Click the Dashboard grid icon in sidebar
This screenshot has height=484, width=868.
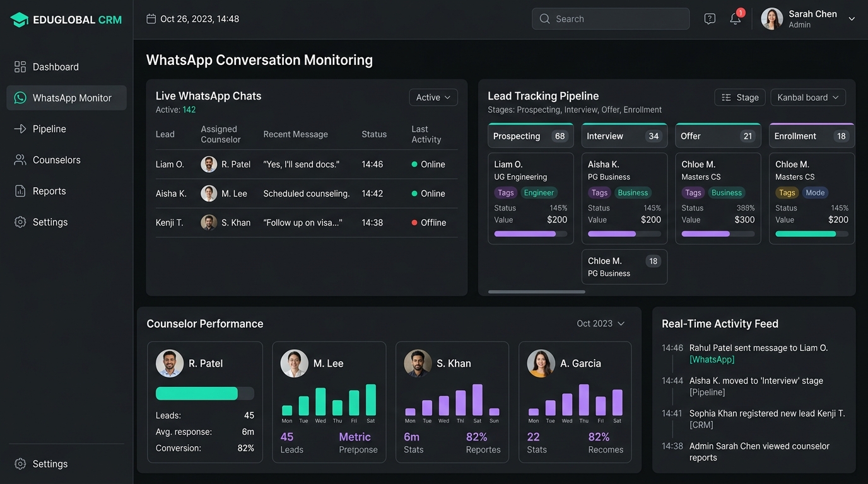(x=20, y=67)
